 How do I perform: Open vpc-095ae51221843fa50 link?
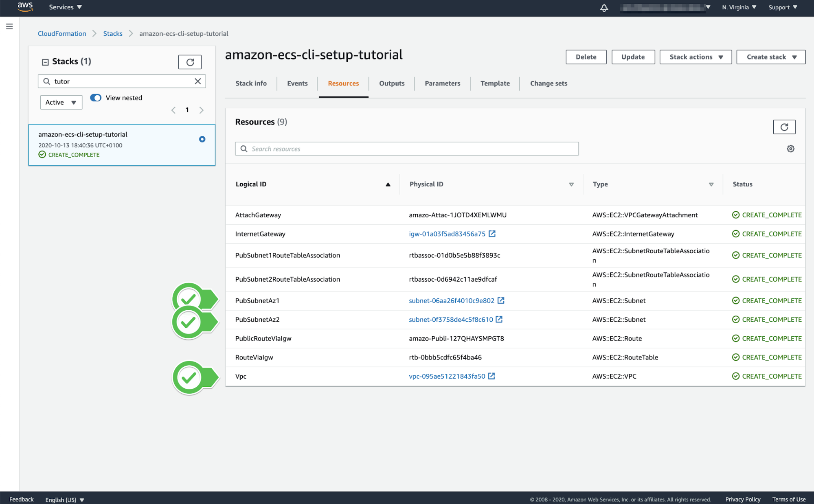447,376
